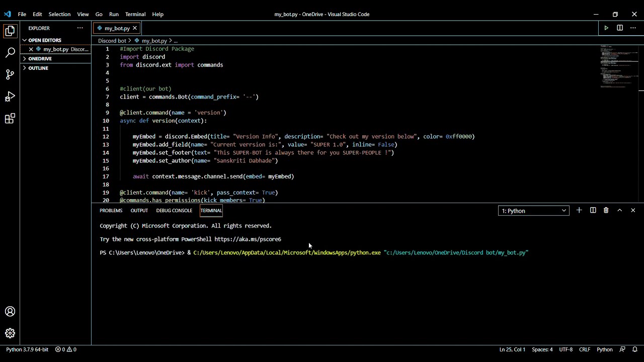Click Python 3.7.9 64-bit interpreter selector
This screenshot has height=362, width=644.
27,349
